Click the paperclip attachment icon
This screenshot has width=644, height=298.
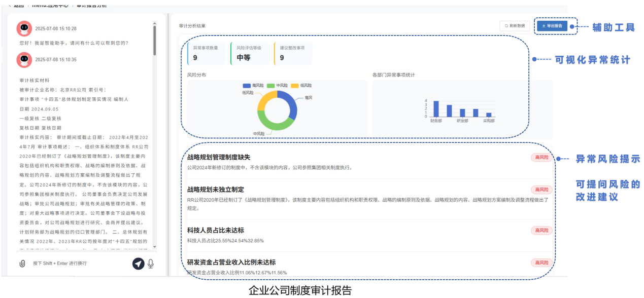tap(22, 264)
